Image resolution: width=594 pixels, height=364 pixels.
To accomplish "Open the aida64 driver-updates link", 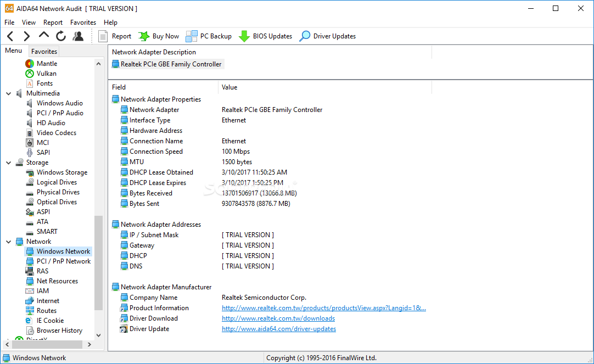I will pos(279,329).
